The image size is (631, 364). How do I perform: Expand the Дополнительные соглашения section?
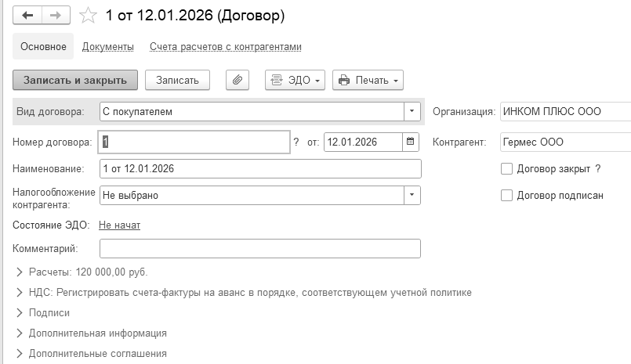click(19, 354)
